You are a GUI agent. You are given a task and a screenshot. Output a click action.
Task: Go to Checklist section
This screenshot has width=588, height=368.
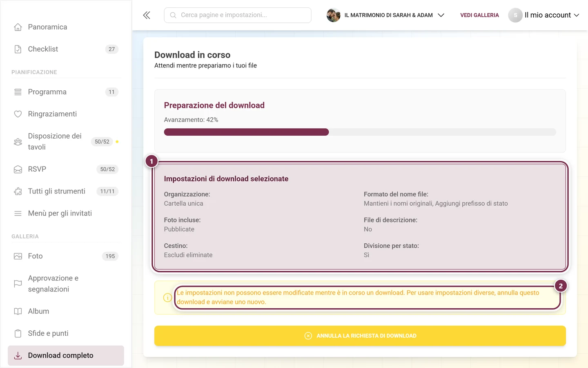[66, 49]
